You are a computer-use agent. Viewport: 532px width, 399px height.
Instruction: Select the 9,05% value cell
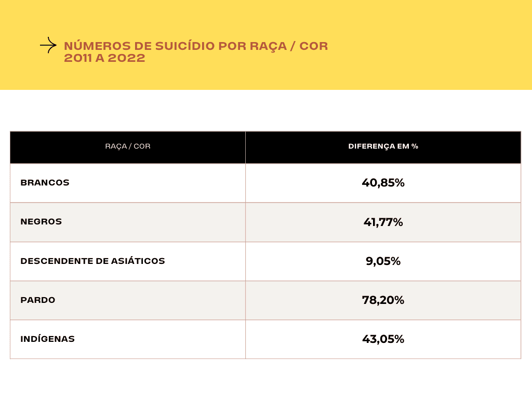(x=383, y=261)
